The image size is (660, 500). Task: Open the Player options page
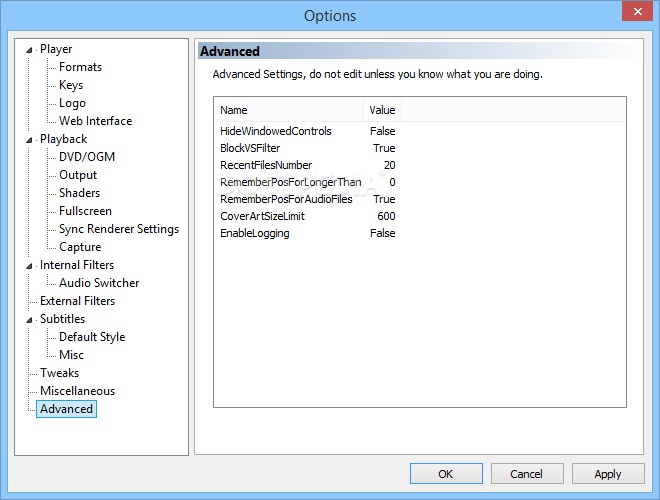point(56,49)
